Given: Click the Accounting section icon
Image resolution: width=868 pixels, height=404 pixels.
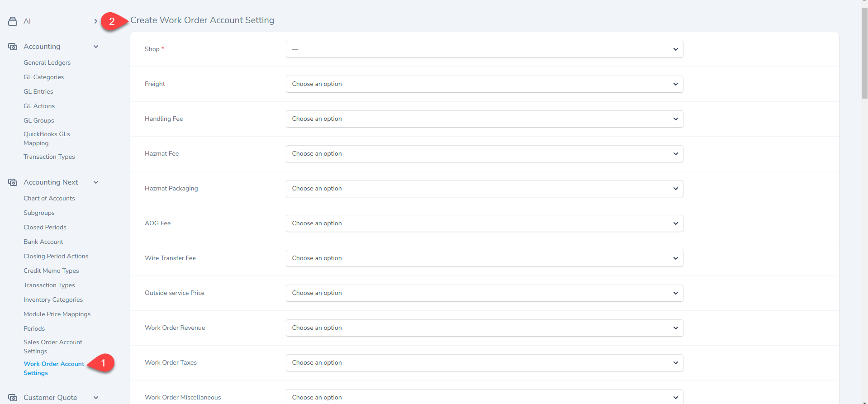Looking at the screenshot, I should coord(13,47).
